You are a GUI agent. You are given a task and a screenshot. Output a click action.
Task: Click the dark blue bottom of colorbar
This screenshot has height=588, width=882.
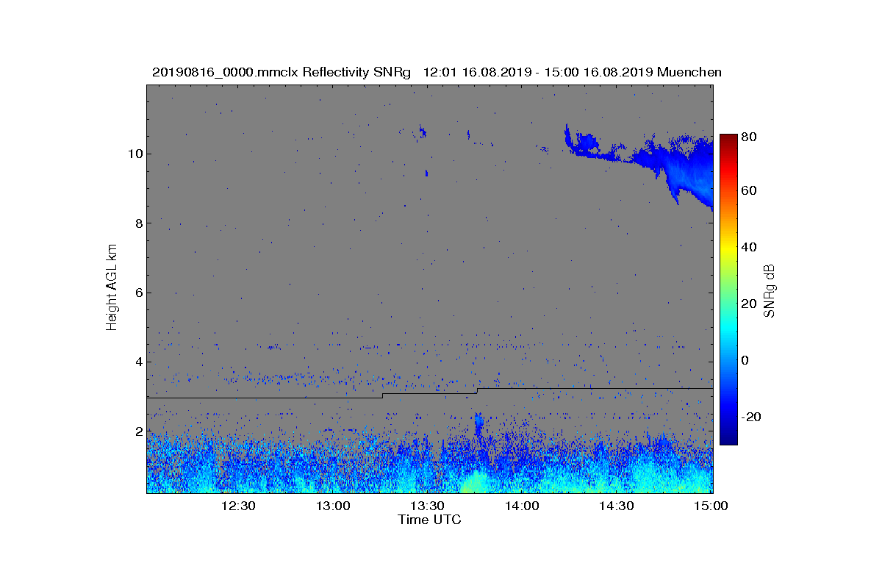pos(728,439)
